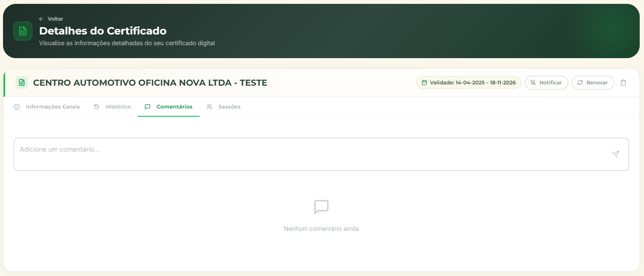The width and height of the screenshot is (644, 276).
Task: Click the empty comments speech bubble icon
Action: coord(321,207)
